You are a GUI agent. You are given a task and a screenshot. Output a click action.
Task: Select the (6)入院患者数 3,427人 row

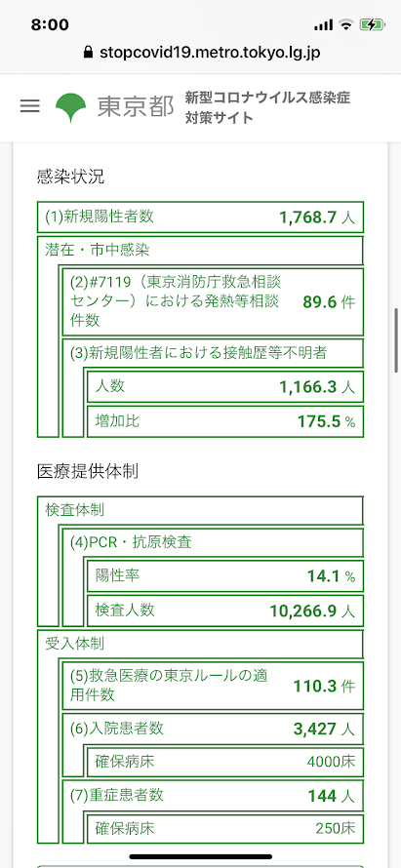(213, 729)
